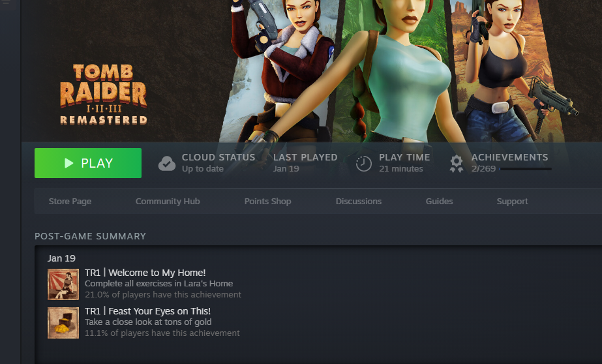Click 'TR1 | Welcome to My Home!' title
This screenshot has height=364, width=602.
point(145,273)
